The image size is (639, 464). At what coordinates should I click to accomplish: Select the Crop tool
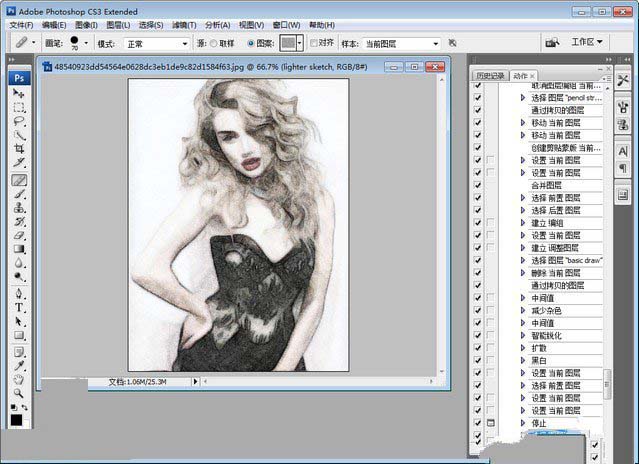[19, 149]
